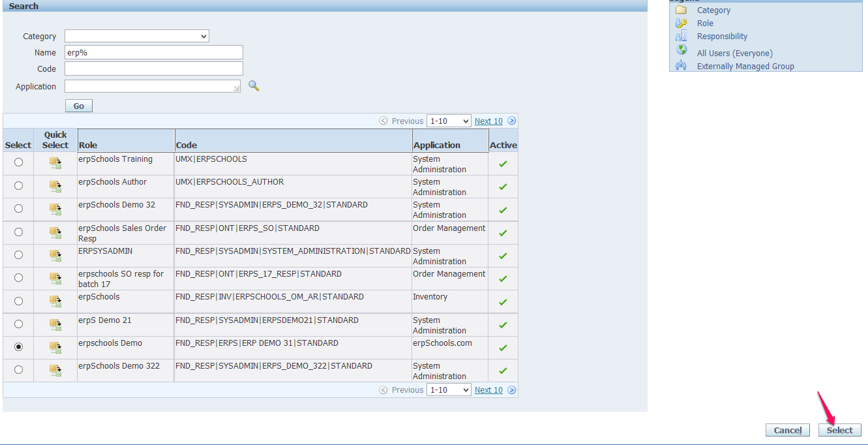
Task: Select radio button for erpSchools Author
Action: point(18,186)
